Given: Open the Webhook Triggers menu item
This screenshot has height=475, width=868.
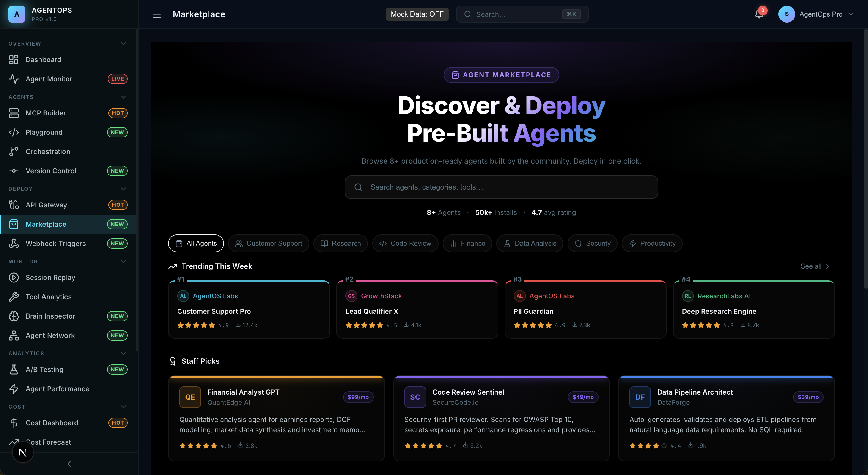Looking at the screenshot, I should 55,244.
